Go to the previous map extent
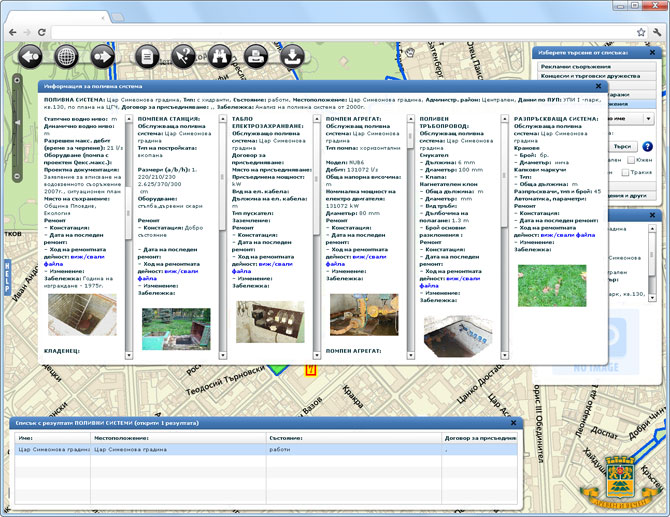Screen dimensions: 670x517 pyautogui.click(x=30, y=56)
